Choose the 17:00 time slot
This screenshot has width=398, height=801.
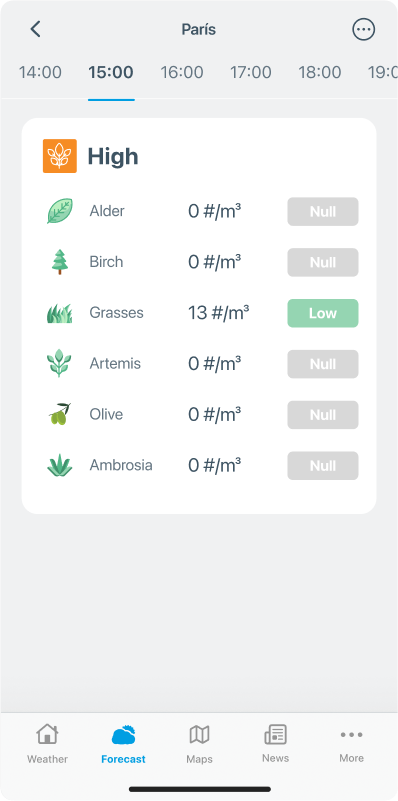tap(250, 72)
